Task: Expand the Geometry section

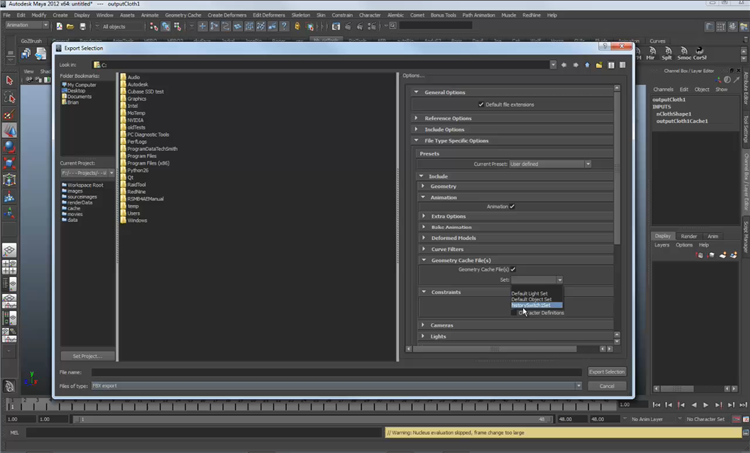Action: (423, 186)
